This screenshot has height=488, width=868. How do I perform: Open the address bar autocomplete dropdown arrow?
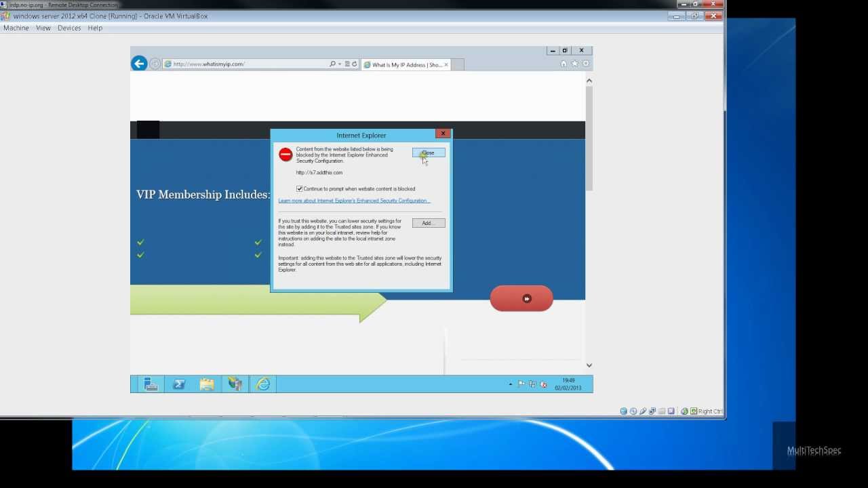tap(340, 64)
